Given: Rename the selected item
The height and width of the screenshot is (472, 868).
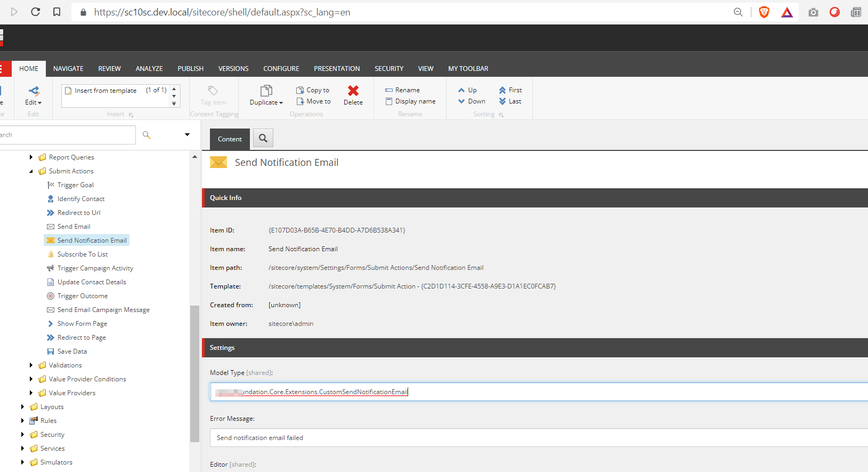Looking at the screenshot, I should (402, 90).
